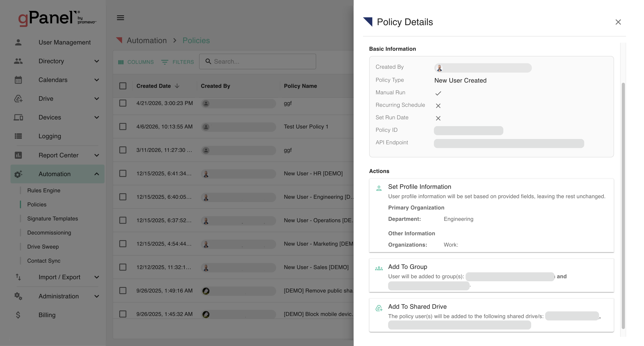Viewport: 644px width, 346px height.
Task: Click the Filters funnel icon
Action: click(x=165, y=62)
